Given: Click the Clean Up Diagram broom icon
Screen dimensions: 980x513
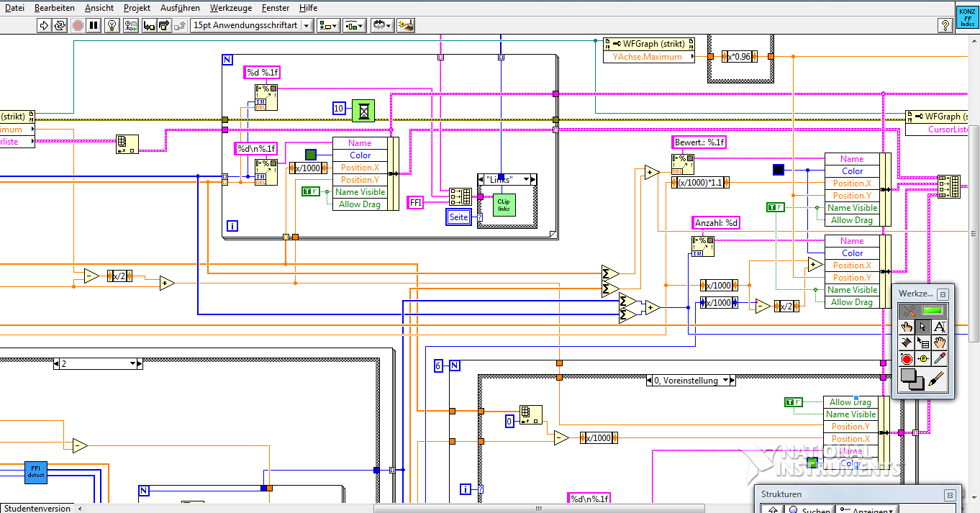Looking at the screenshot, I should tap(406, 25).
